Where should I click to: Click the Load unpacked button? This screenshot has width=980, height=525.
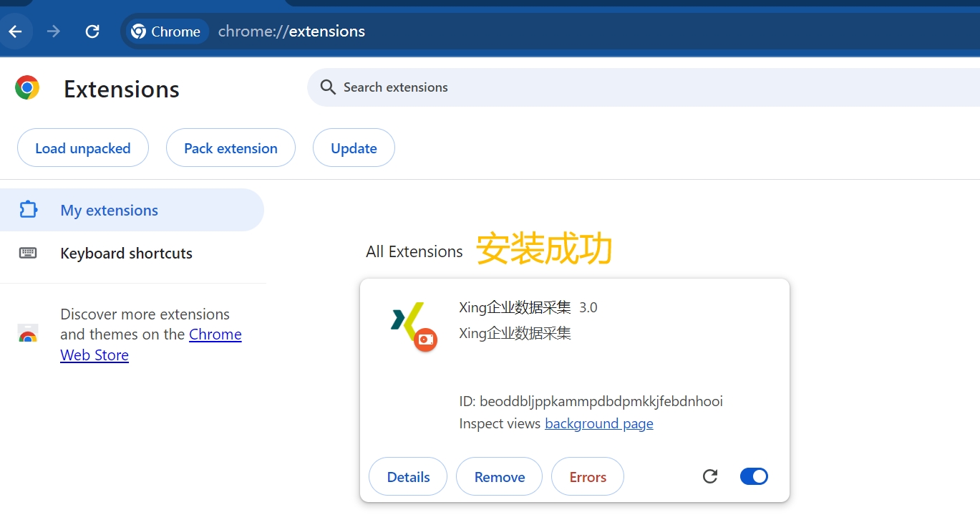point(83,148)
